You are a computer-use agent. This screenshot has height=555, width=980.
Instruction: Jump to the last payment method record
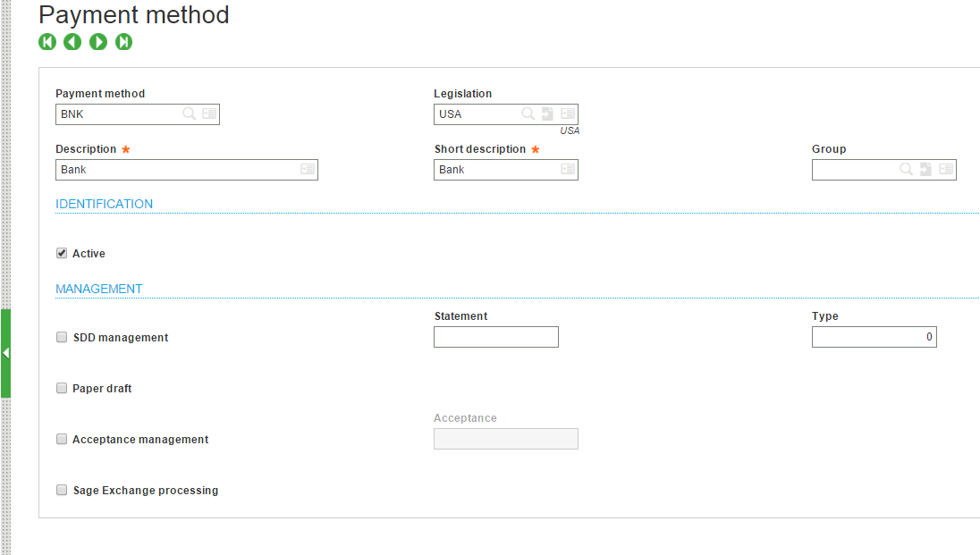point(124,42)
